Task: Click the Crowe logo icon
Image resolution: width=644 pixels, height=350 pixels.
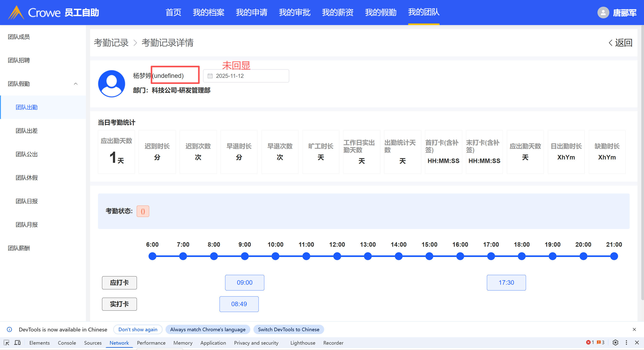Action: coord(16,13)
